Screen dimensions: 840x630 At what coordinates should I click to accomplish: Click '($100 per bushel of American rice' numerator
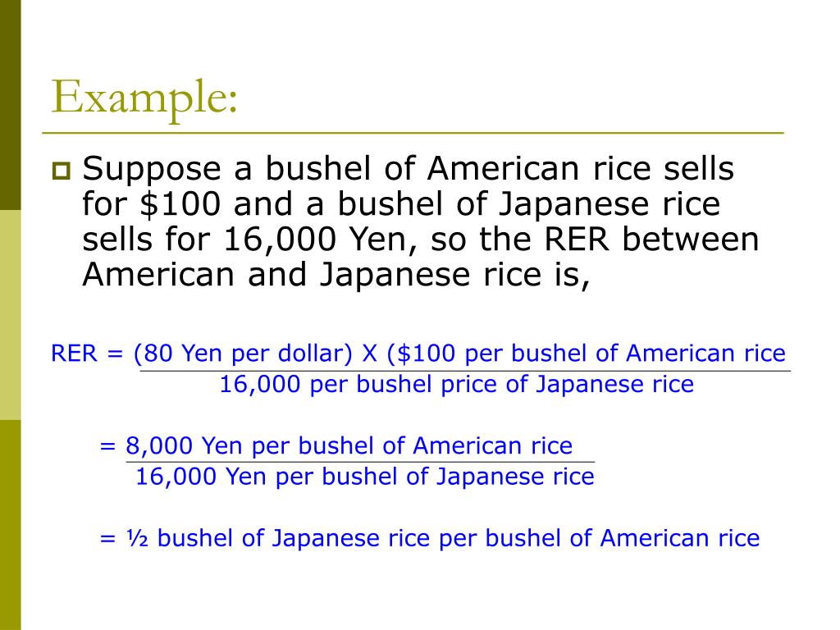[x=586, y=354]
